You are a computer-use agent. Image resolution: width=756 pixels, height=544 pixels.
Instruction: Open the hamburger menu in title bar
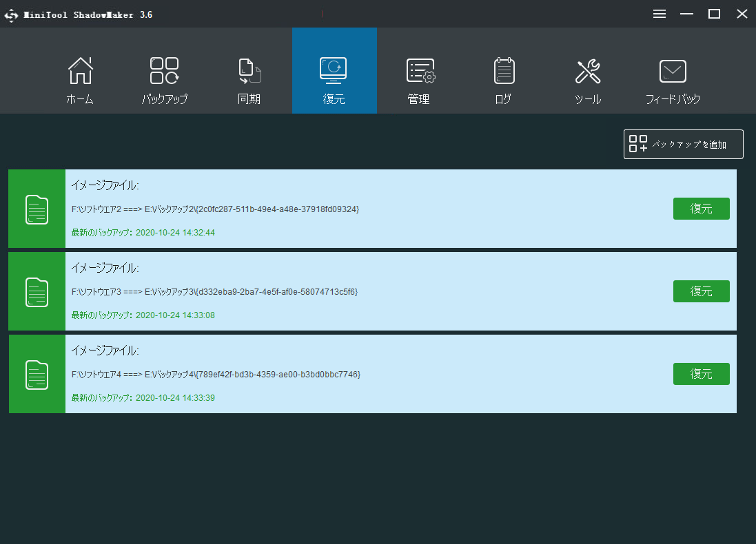tap(660, 14)
